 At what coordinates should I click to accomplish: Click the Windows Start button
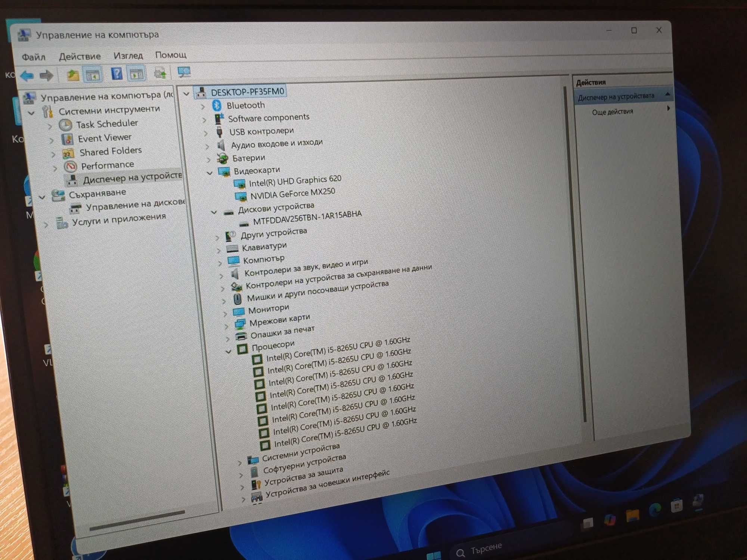point(434,556)
